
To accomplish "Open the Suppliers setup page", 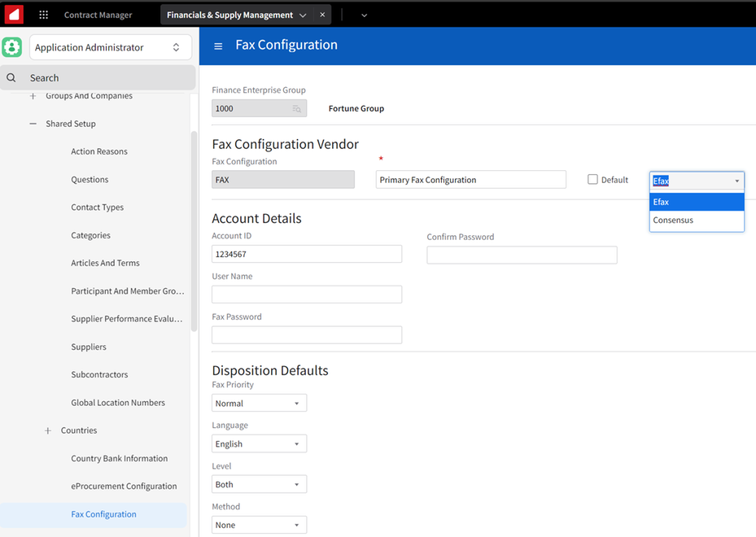I will pyautogui.click(x=91, y=347).
